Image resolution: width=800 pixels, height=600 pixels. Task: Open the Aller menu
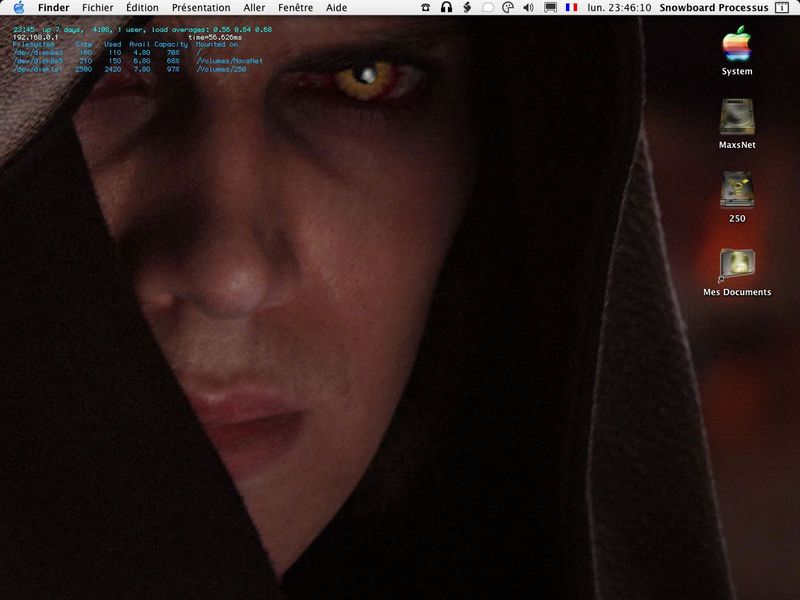click(254, 8)
